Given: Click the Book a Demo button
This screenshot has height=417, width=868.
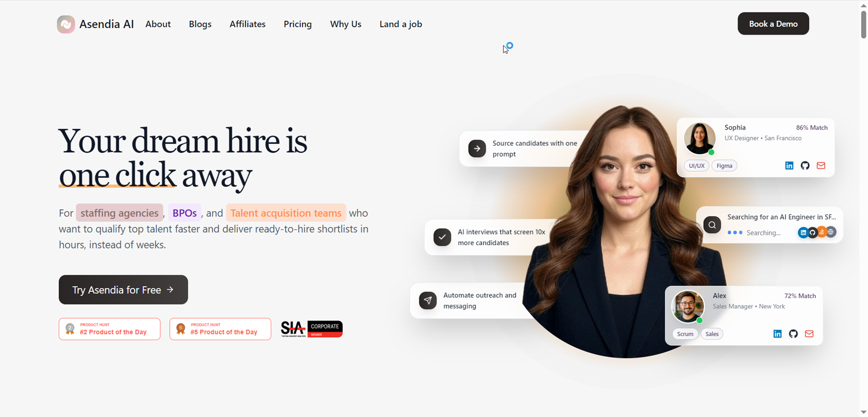Looking at the screenshot, I should 774,24.
